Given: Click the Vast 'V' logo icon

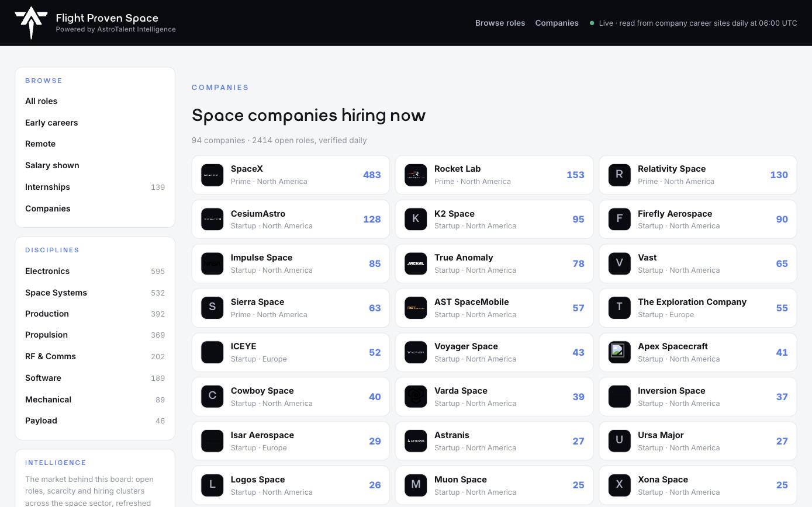Looking at the screenshot, I should point(619,263).
